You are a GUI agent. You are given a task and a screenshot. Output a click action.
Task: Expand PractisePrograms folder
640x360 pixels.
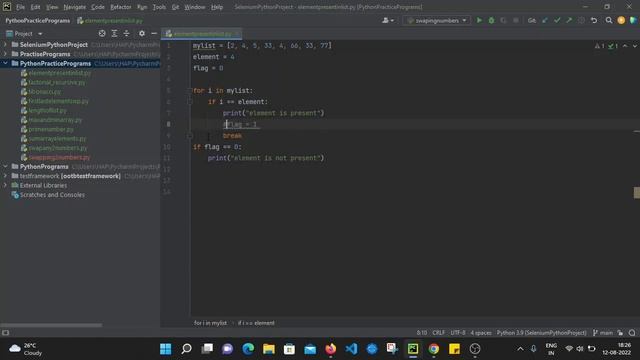coord(5,54)
